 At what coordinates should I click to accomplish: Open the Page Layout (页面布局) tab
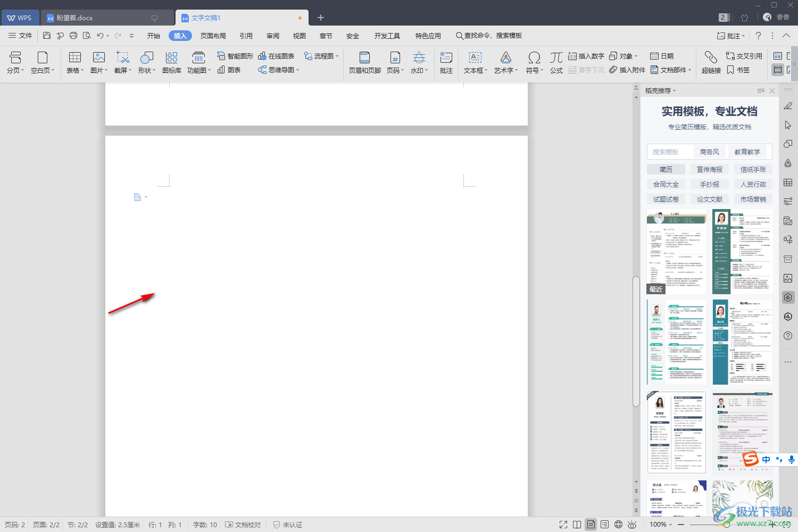213,36
